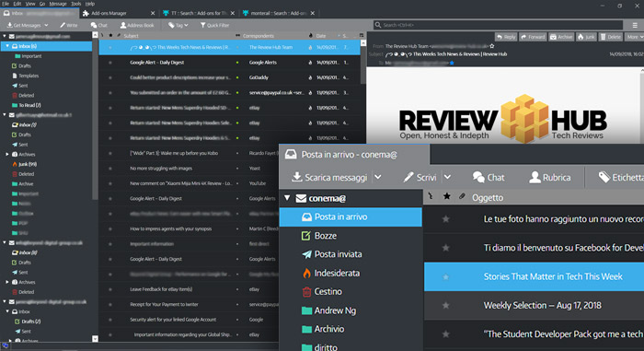This screenshot has height=351, width=644.
Task: Star the 'Weekly Selection' message
Action: click(x=445, y=306)
